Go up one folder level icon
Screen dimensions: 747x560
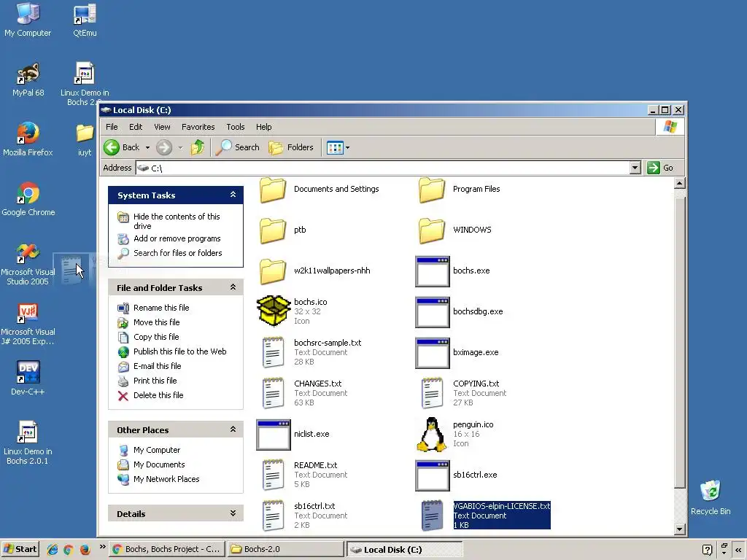pyautogui.click(x=197, y=147)
